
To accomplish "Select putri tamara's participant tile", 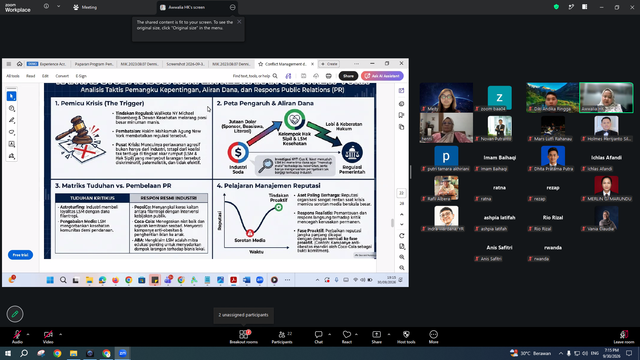I will 446,158.
